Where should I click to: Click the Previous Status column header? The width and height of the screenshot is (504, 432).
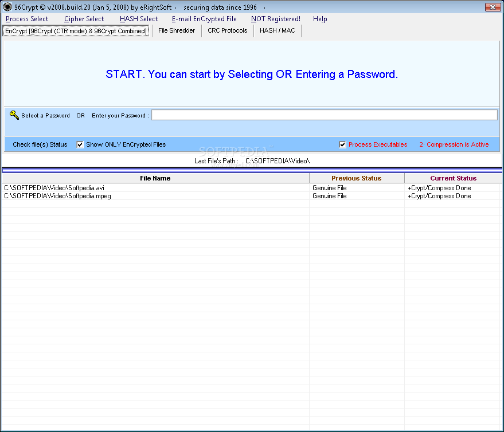pyautogui.click(x=357, y=178)
